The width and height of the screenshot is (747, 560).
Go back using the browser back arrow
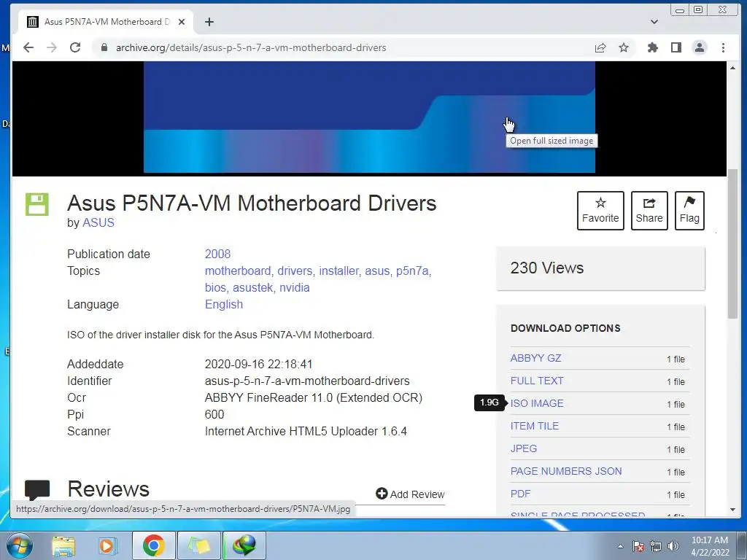(x=28, y=47)
